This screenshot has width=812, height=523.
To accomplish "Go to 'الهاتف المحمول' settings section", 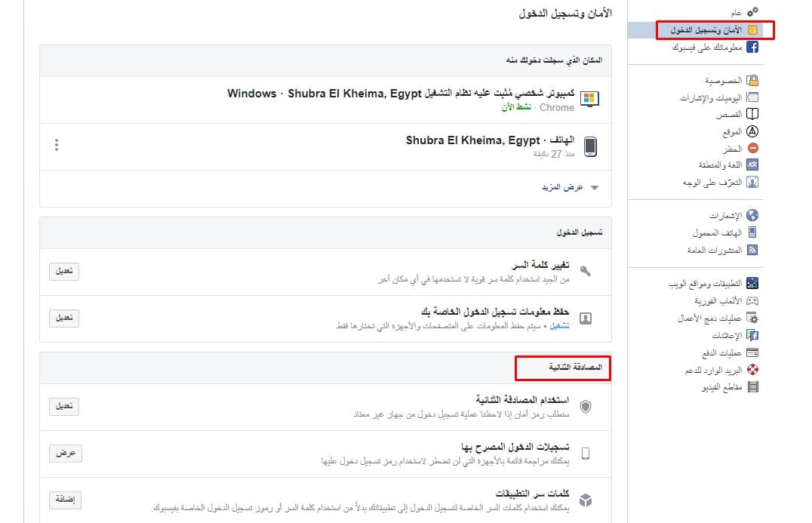I will [717, 233].
